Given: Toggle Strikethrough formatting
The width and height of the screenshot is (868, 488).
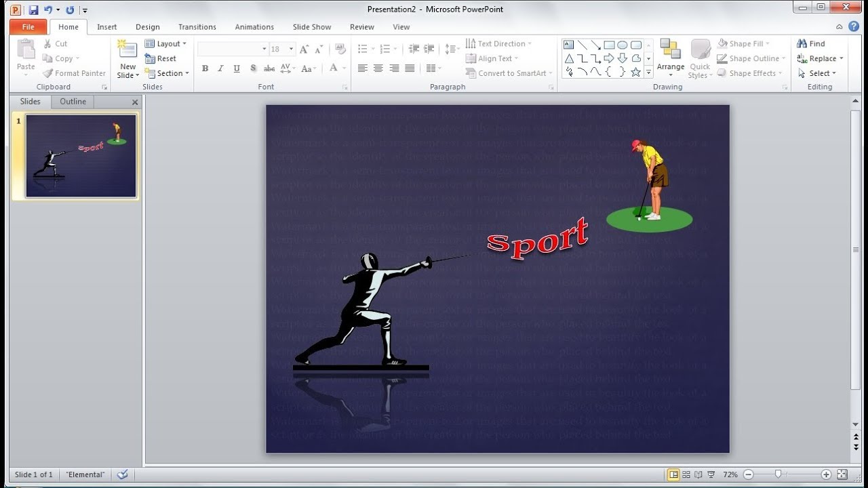Looking at the screenshot, I should [269, 68].
